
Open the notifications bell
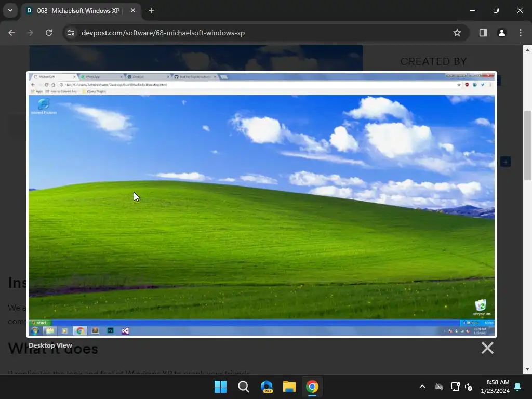tap(518, 387)
